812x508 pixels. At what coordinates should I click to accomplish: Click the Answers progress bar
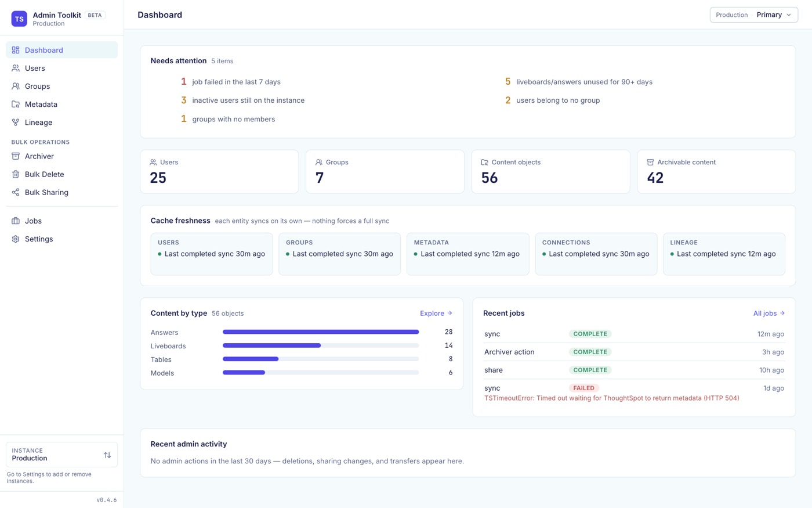(x=321, y=332)
